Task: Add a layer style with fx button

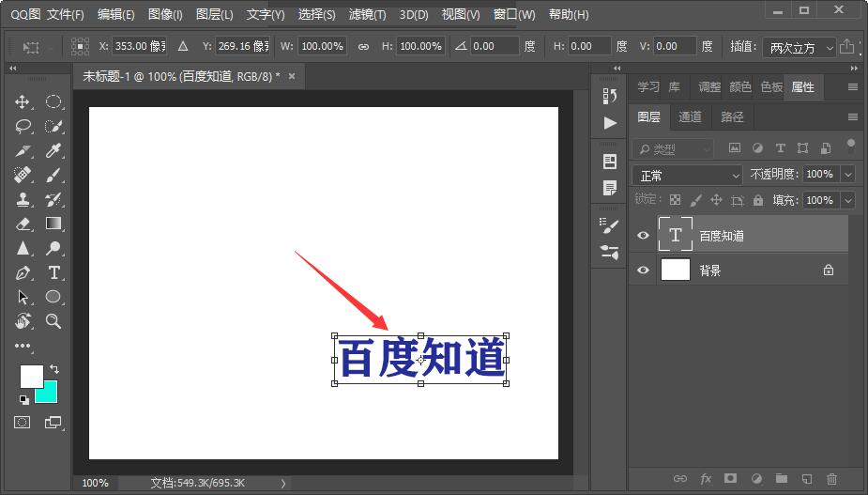Action: [706, 479]
